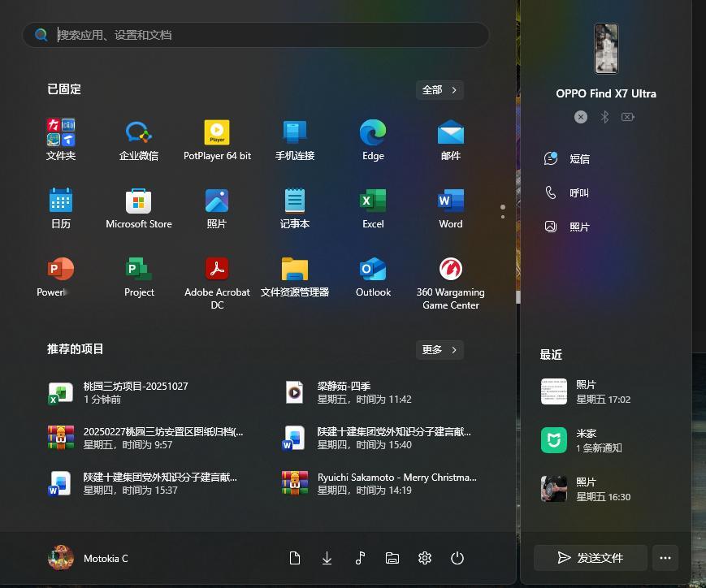Open PotPlayer 64 bit

(x=217, y=140)
